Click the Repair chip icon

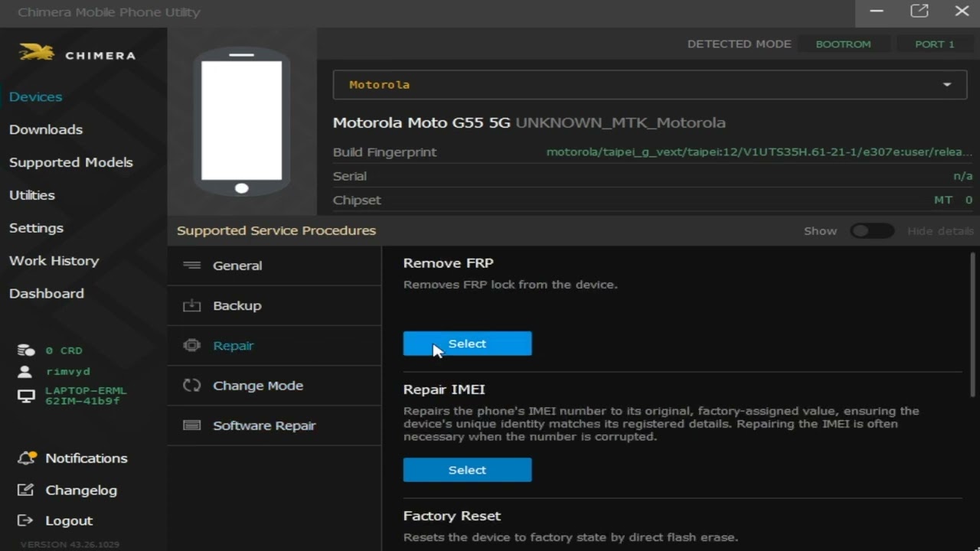coord(192,345)
